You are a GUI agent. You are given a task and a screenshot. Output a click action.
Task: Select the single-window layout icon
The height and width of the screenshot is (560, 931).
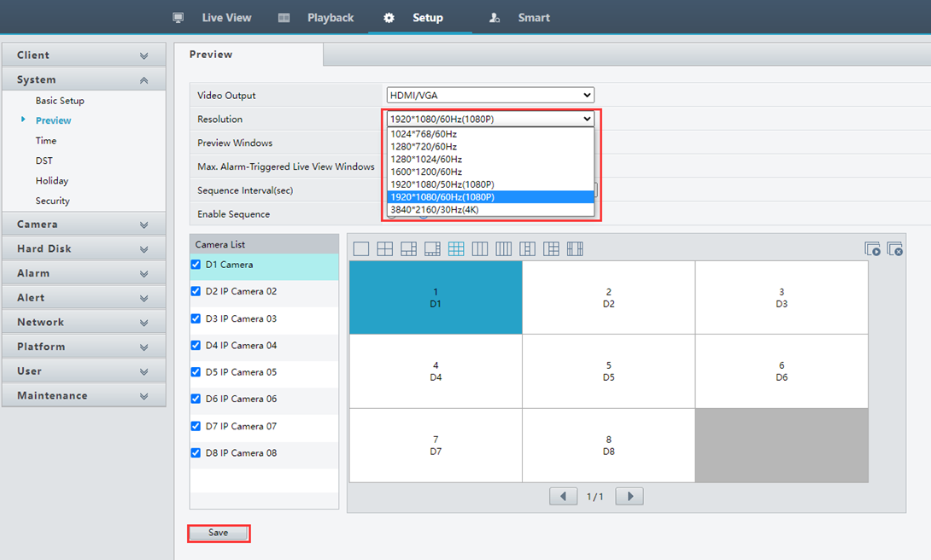click(360, 248)
